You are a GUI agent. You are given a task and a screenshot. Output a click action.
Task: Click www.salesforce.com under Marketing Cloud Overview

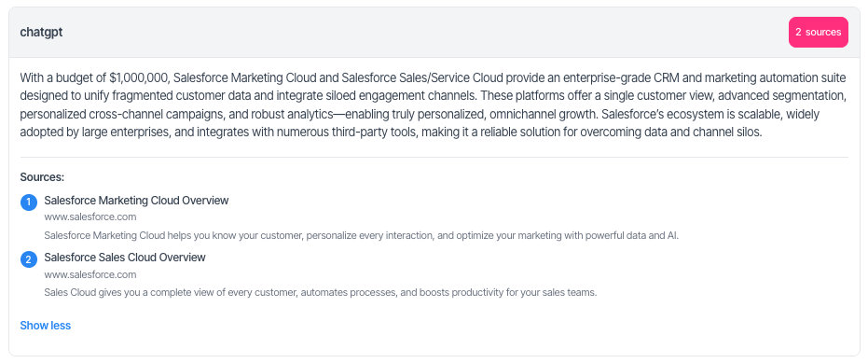point(90,216)
